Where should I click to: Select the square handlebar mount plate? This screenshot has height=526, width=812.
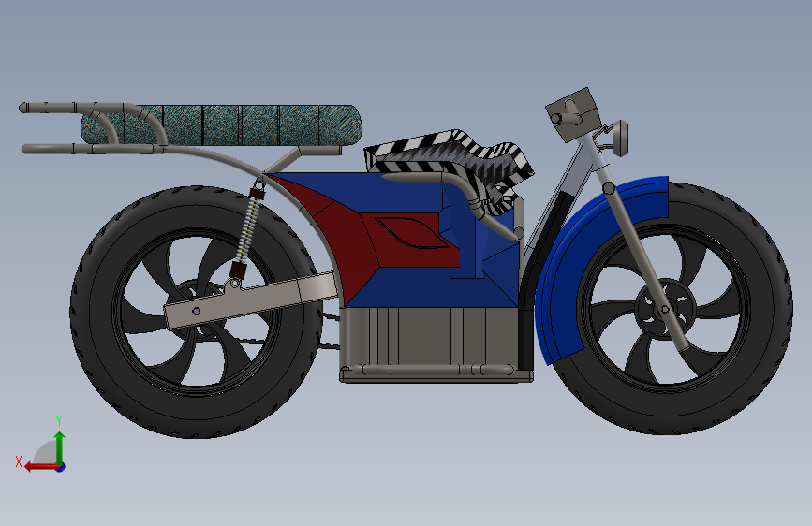click(x=573, y=115)
